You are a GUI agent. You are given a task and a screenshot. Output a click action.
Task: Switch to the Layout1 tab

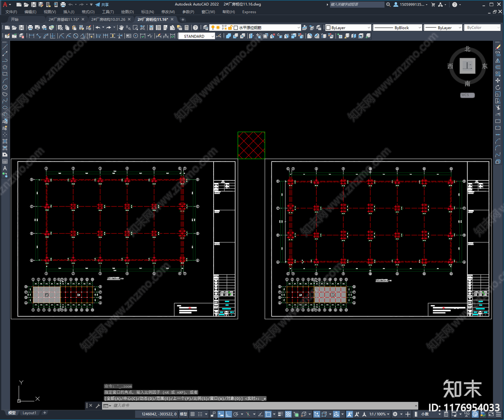click(29, 413)
